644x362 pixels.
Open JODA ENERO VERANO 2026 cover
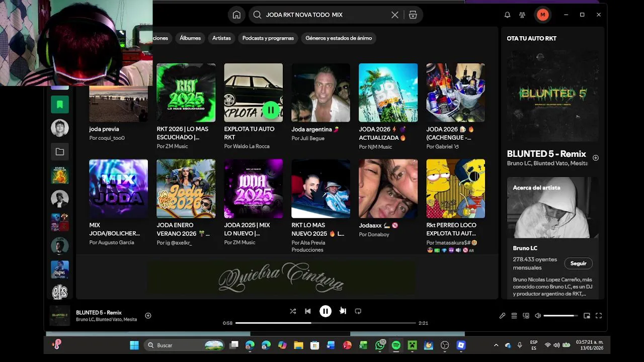coord(186,189)
